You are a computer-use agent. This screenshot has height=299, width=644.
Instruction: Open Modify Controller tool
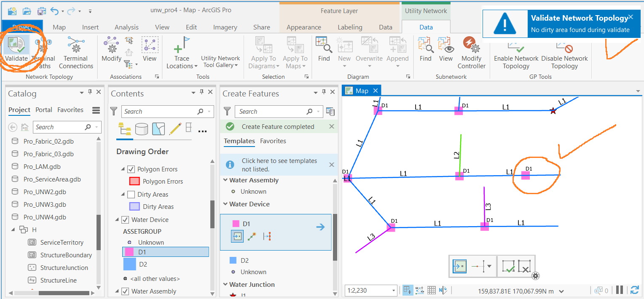click(x=471, y=53)
